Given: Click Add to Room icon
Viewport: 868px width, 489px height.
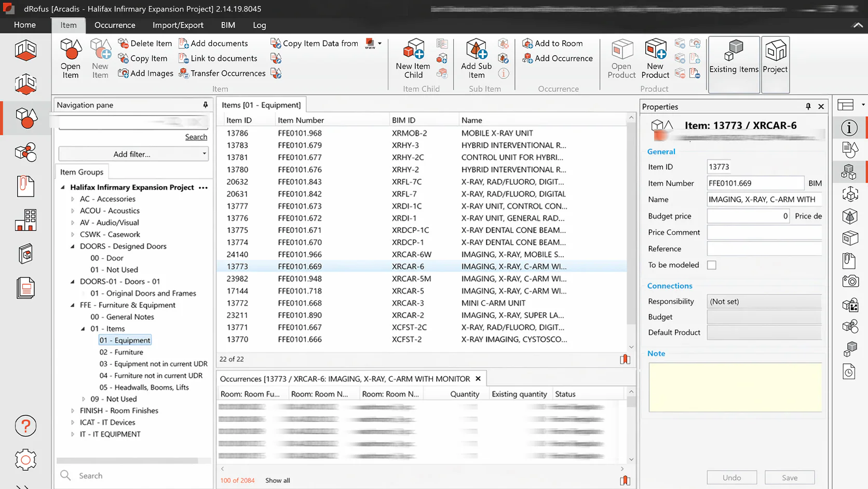Looking at the screenshot, I should click(x=528, y=43).
